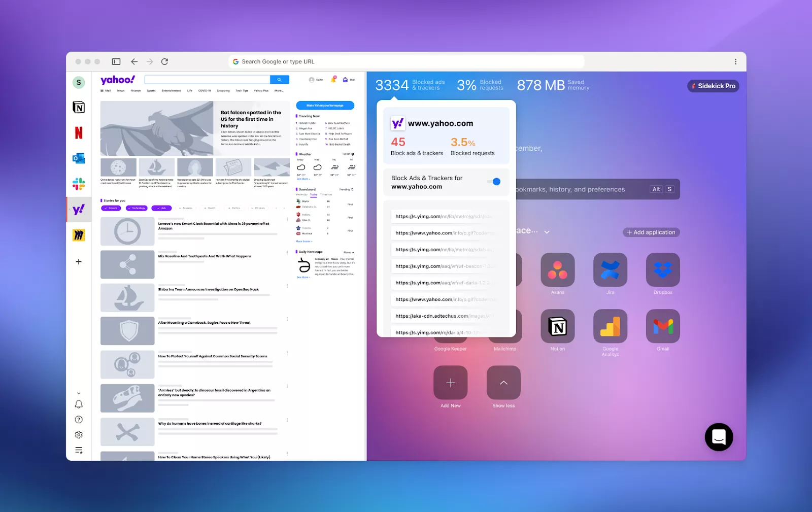The image size is (812, 512).
Task: Open the Miro app in the sidebar
Action: pos(79,235)
